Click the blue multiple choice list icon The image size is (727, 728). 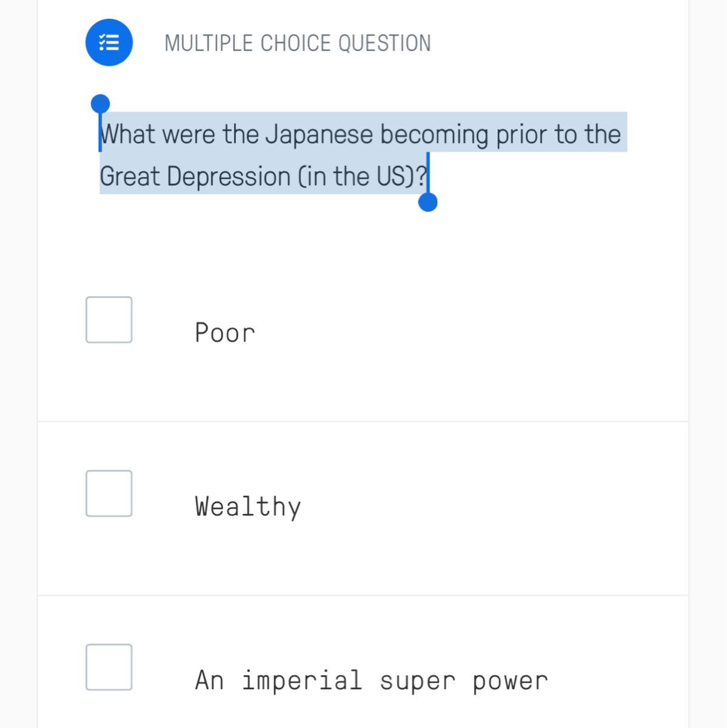(x=109, y=42)
